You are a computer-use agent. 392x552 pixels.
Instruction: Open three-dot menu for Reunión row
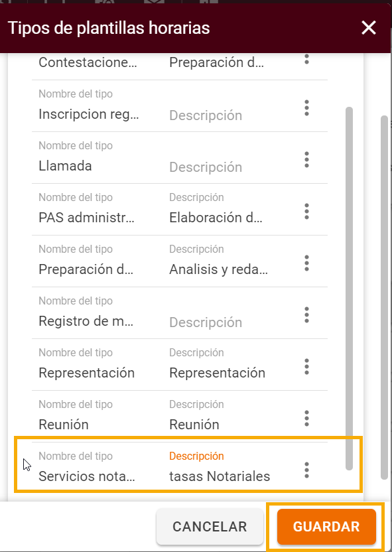pyautogui.click(x=306, y=419)
